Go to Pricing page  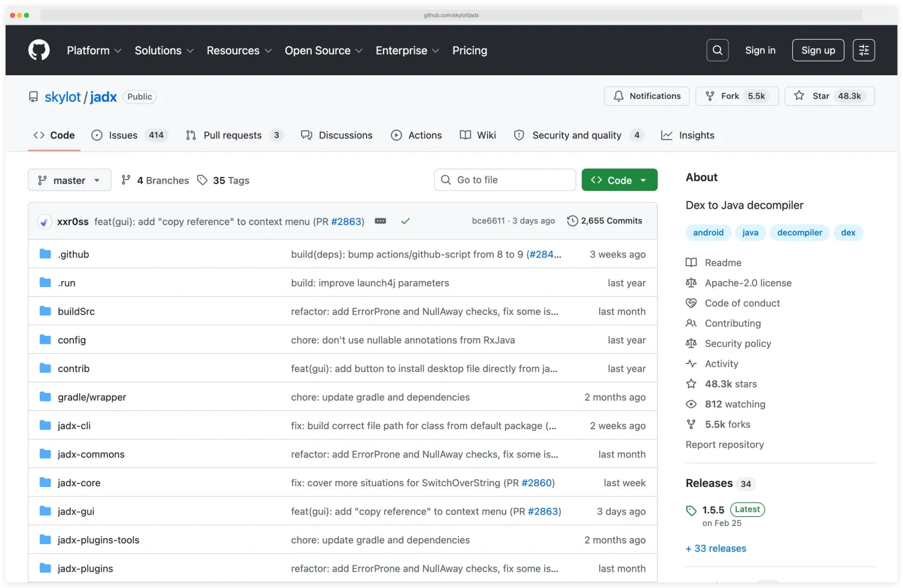(470, 51)
